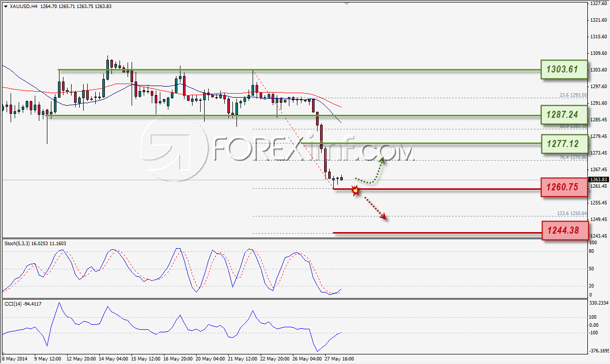Click the 1303.61 resistance level label
Screen dimensions: 610x364
[x=565, y=69]
